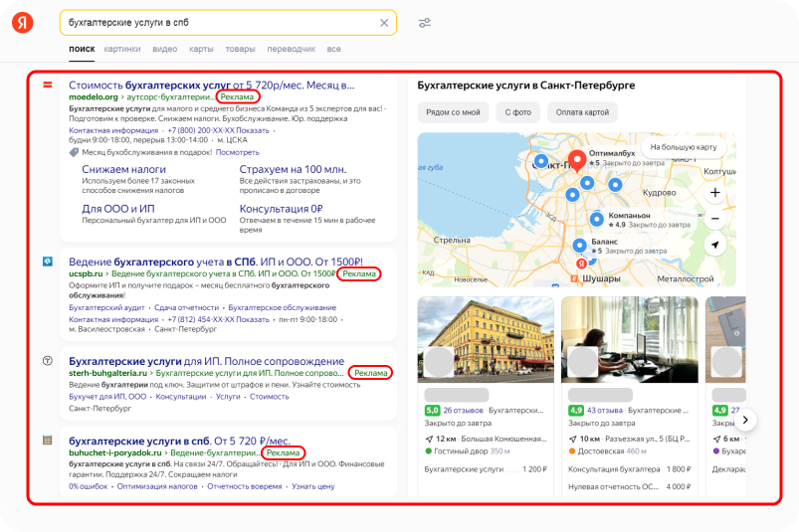The width and height of the screenshot is (799, 532).
Task: Open search settings via the sliders icon
Action: click(425, 23)
